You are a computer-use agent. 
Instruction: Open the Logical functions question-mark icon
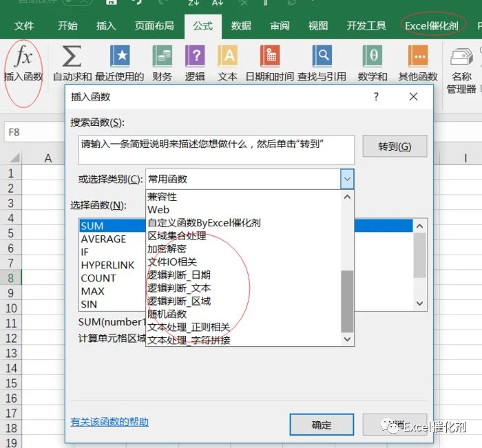(x=195, y=56)
